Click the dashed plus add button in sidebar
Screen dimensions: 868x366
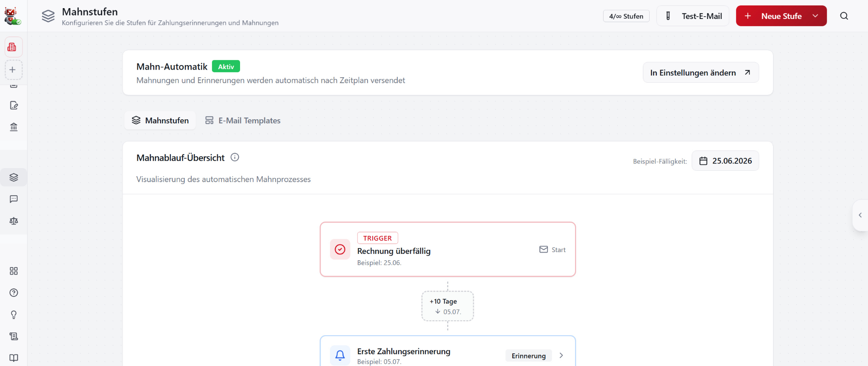[x=13, y=70]
